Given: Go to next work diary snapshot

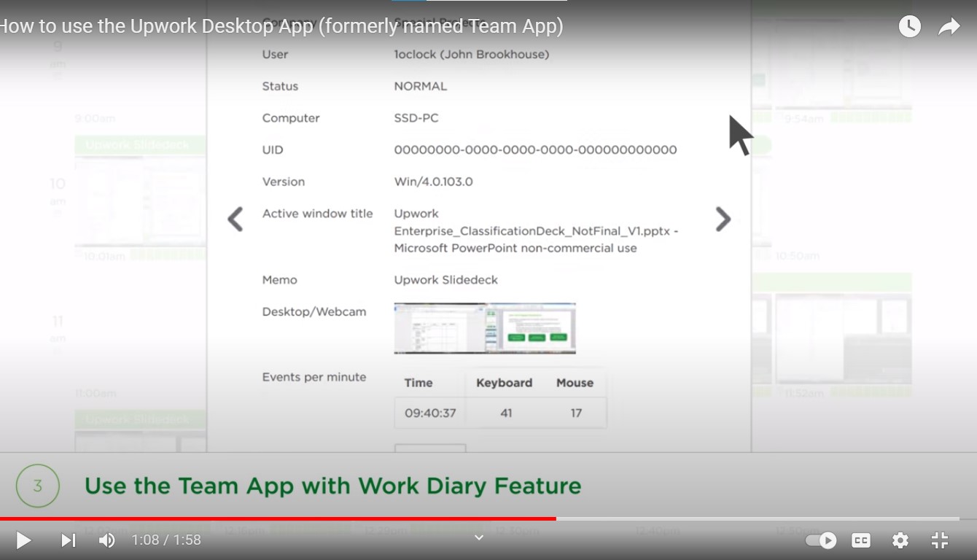Looking at the screenshot, I should (x=723, y=219).
